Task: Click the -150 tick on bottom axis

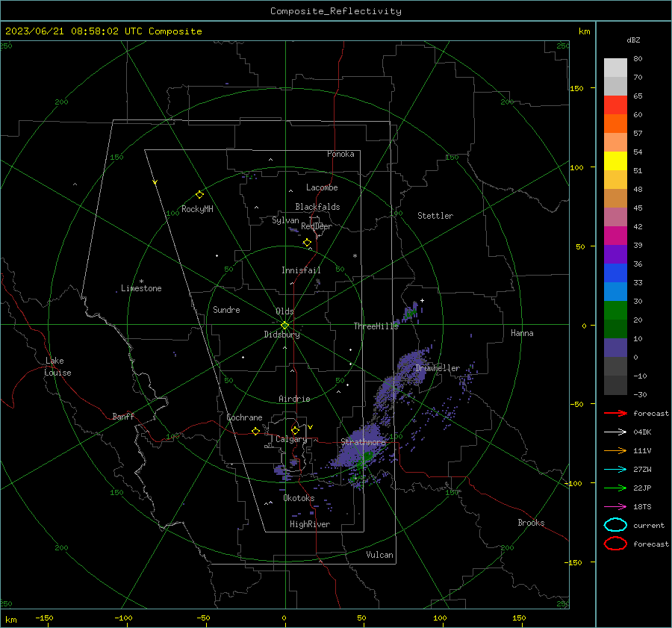Action: (44, 618)
